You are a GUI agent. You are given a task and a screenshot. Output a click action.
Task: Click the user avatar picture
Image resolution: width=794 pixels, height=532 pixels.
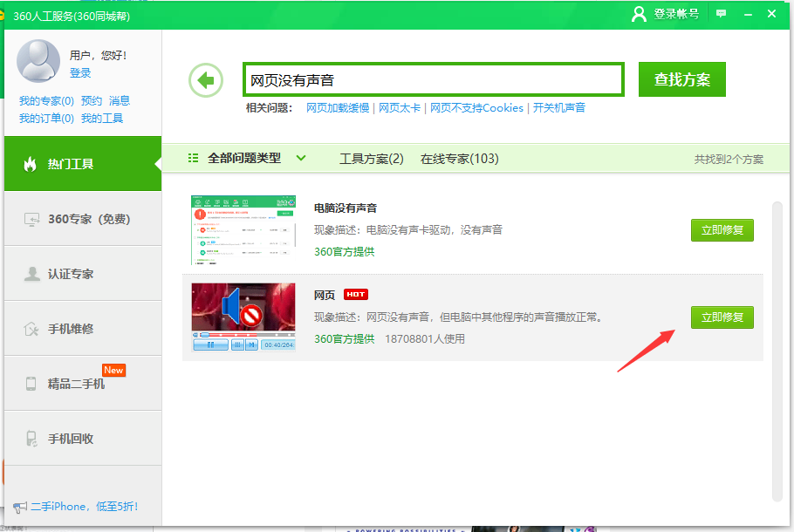pos(38,61)
